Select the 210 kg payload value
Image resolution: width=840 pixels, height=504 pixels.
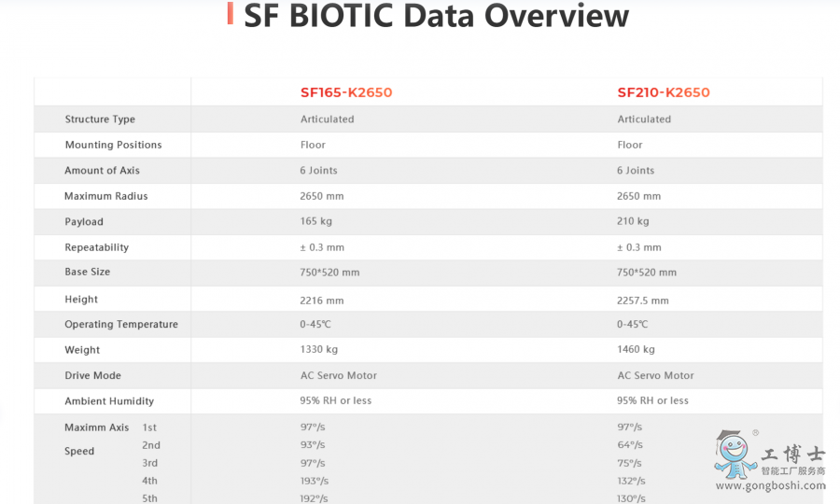point(633,221)
